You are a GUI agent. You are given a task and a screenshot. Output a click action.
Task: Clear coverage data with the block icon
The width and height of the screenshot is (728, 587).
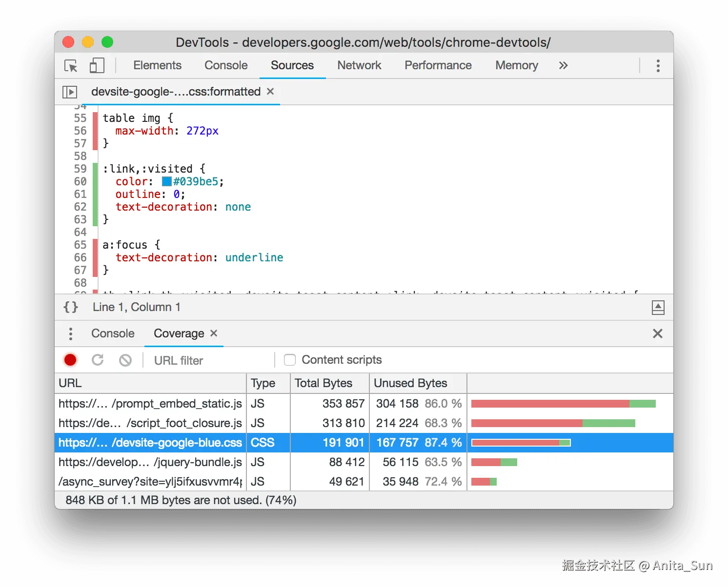click(x=125, y=360)
